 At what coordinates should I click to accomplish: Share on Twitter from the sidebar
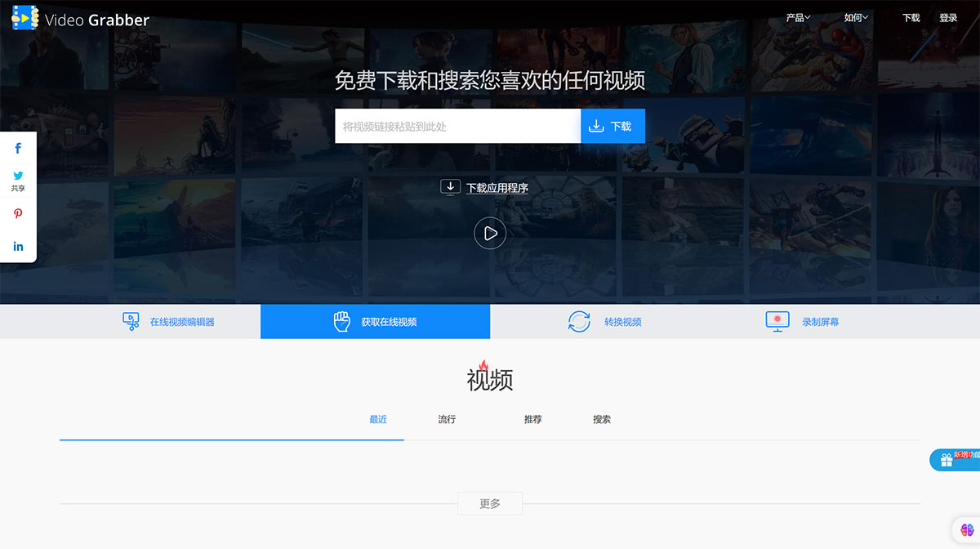click(18, 176)
